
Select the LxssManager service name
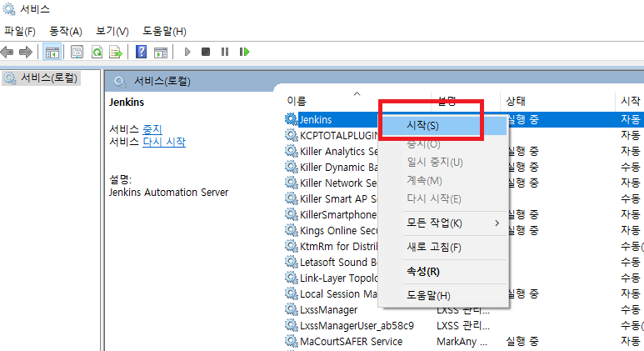[x=328, y=310]
